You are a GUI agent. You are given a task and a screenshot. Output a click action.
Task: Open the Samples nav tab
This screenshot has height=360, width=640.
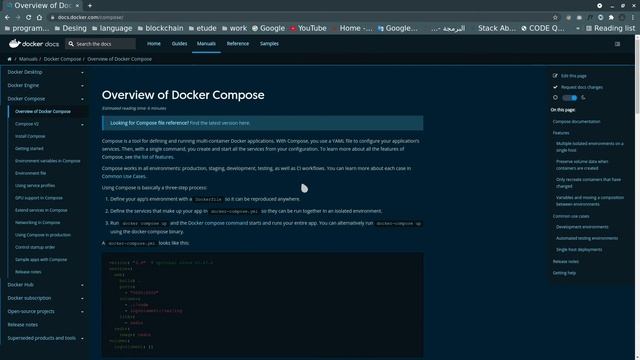tap(269, 44)
